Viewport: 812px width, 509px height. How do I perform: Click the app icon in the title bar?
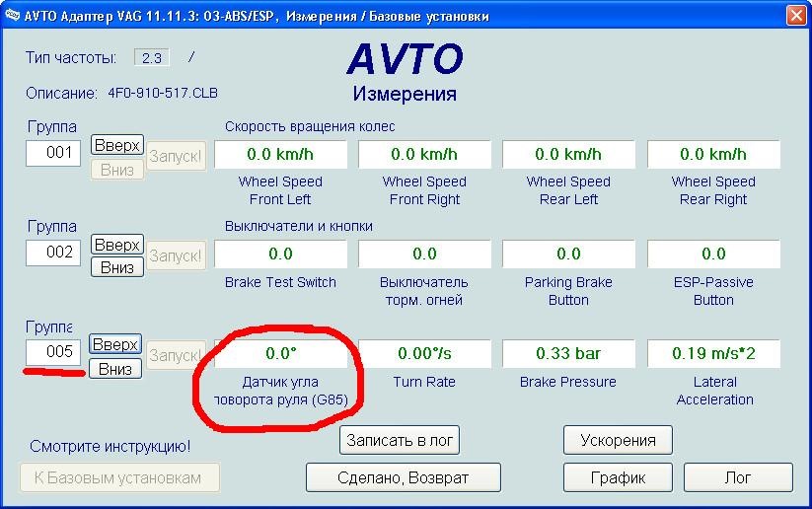pos(13,15)
